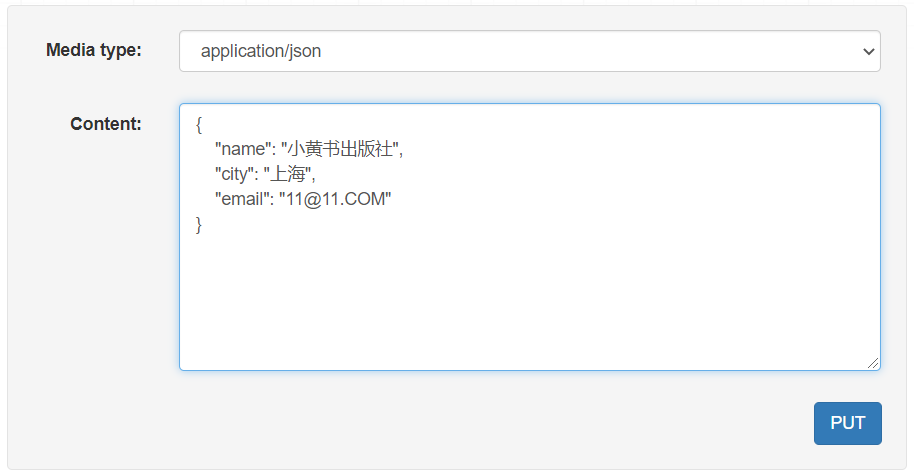914x475 pixels.
Task: Click the "Media type:" label
Action: pyautogui.click(x=94, y=50)
